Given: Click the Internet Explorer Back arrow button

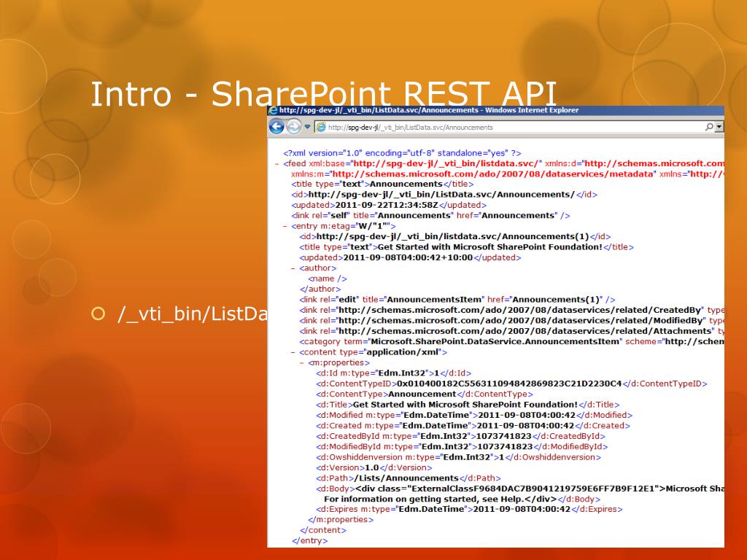Looking at the screenshot, I should 276,127.
